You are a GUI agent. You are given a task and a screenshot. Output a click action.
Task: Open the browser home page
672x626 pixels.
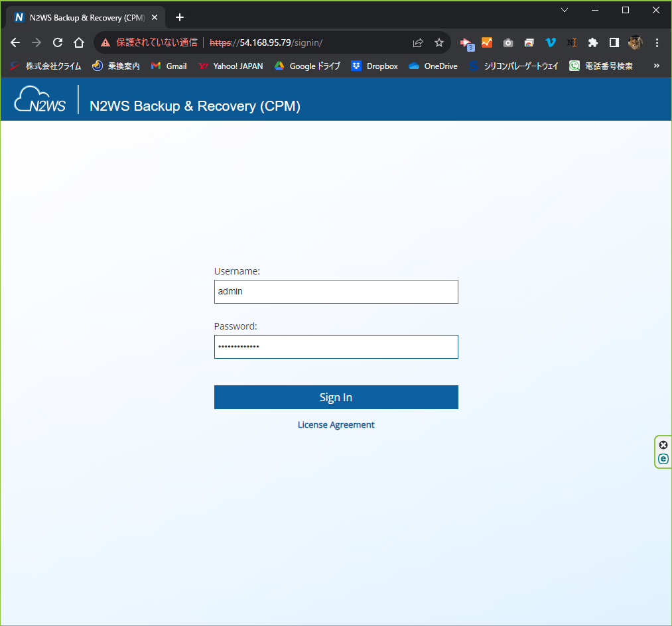click(x=79, y=42)
